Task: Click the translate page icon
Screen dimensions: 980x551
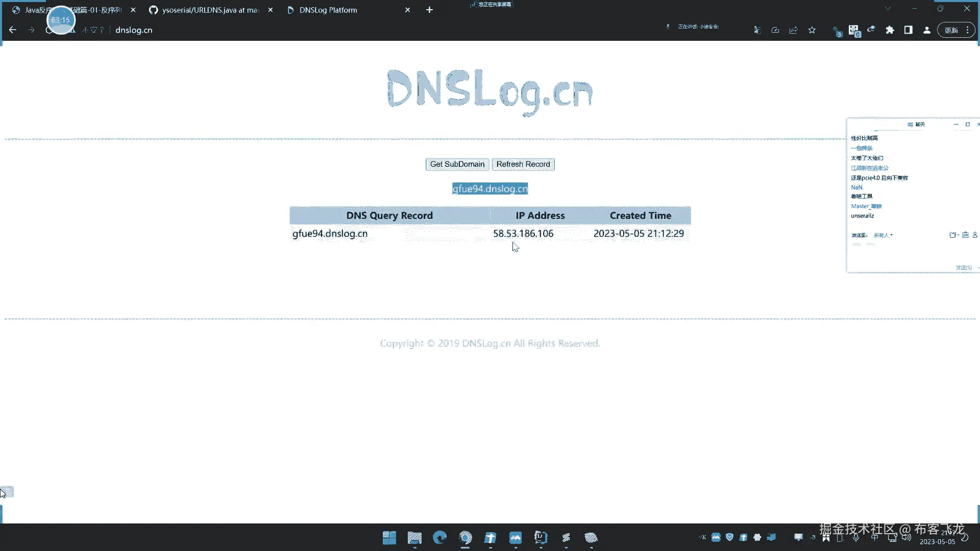Action: click(x=757, y=30)
